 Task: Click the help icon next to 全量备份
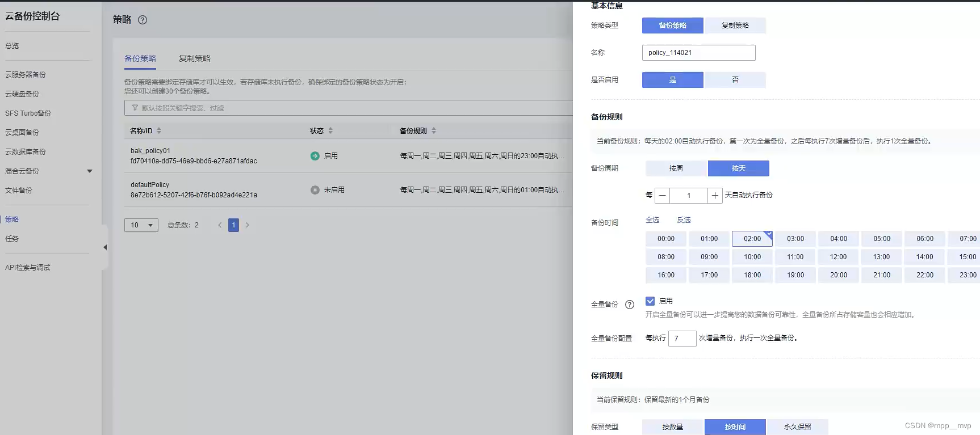click(x=630, y=305)
